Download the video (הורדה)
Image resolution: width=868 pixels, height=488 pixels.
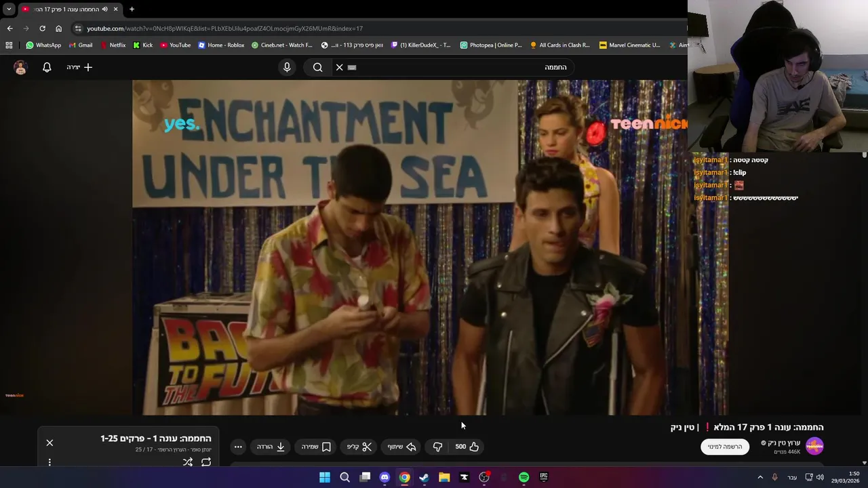(x=271, y=447)
